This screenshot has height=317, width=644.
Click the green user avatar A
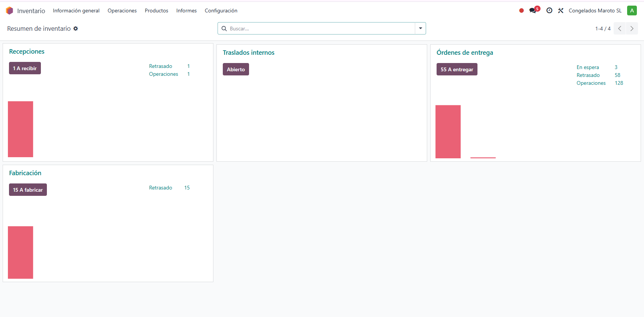tap(632, 11)
